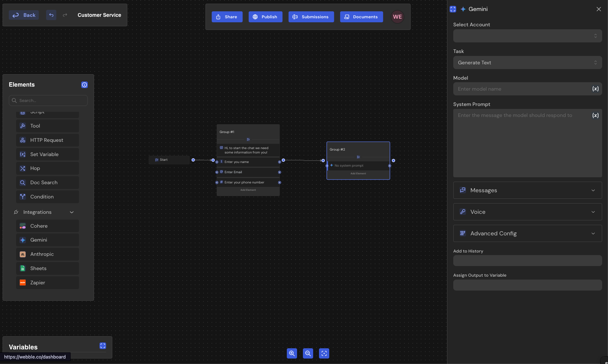Click the undo arrow icon
Image resolution: width=608 pixels, height=364 pixels.
coord(51,15)
